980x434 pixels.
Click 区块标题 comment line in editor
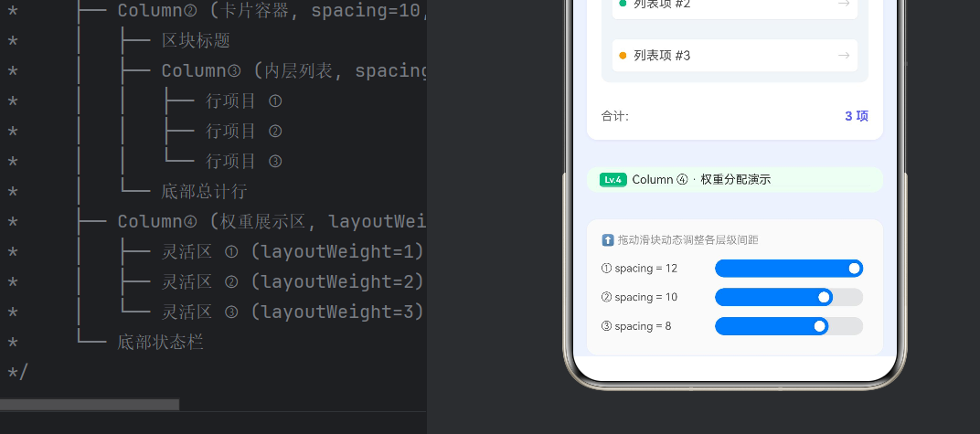196,40
